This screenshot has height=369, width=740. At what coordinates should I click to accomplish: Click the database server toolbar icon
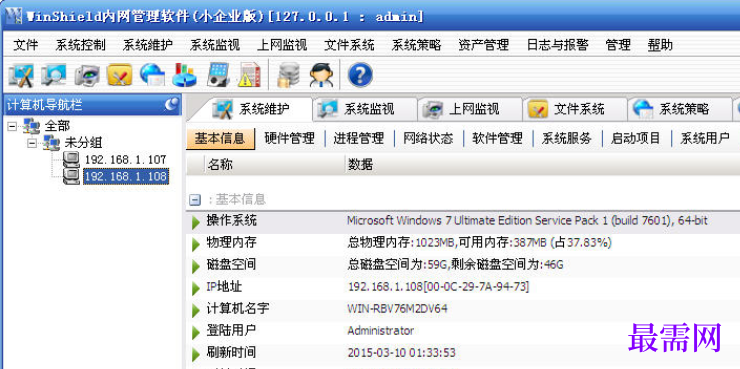tap(289, 75)
